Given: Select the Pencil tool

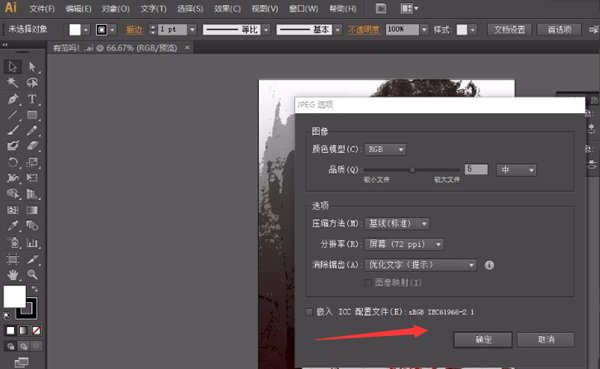Looking at the screenshot, I should (32, 131).
